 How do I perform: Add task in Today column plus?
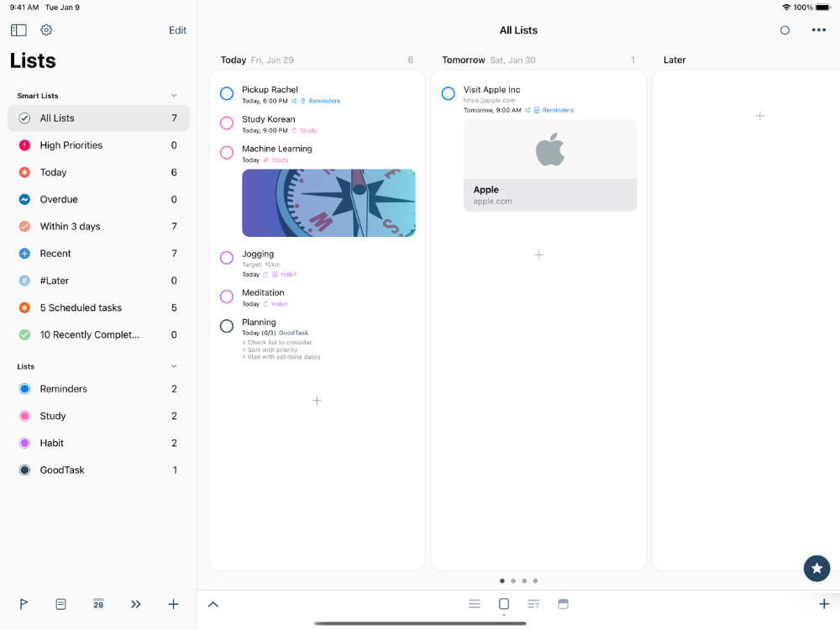318,401
